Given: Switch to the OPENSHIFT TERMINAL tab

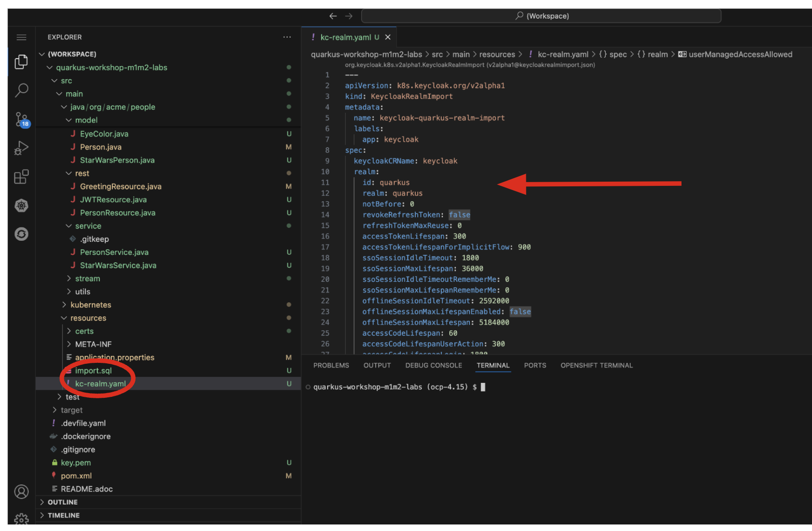Looking at the screenshot, I should [x=596, y=366].
